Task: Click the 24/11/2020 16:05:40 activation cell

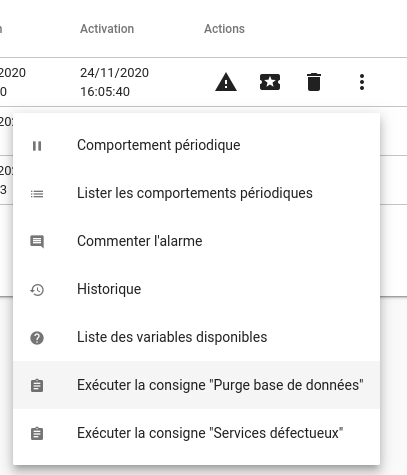Action: click(114, 82)
